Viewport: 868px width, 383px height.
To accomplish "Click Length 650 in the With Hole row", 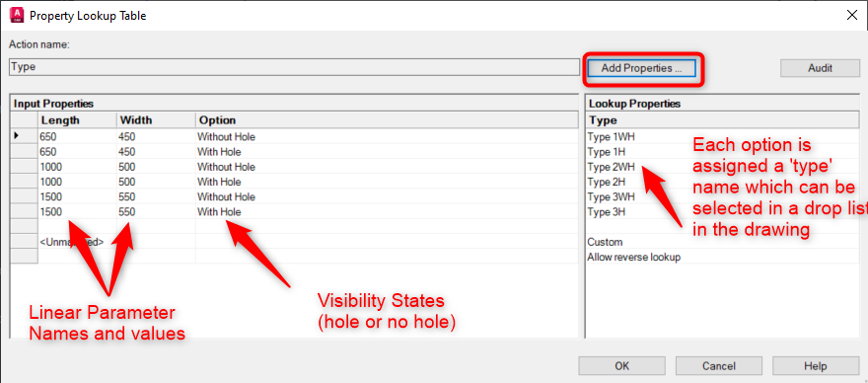I will click(x=78, y=151).
